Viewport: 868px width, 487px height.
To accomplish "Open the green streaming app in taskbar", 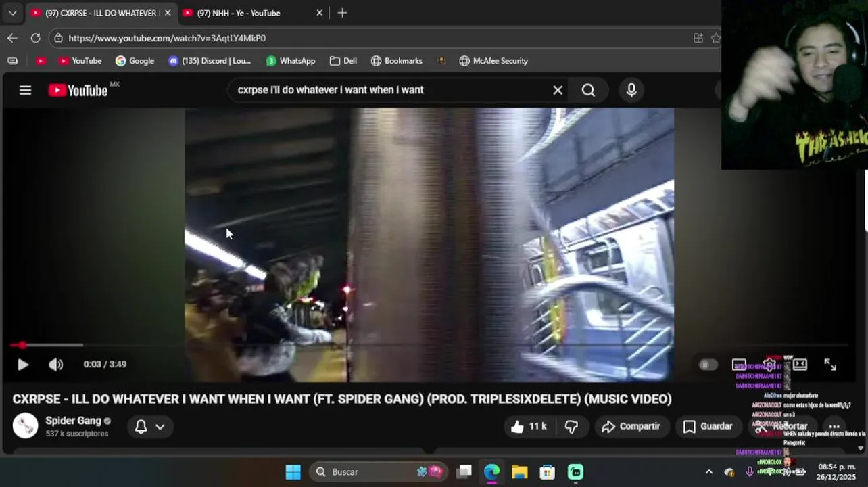I will (575, 471).
